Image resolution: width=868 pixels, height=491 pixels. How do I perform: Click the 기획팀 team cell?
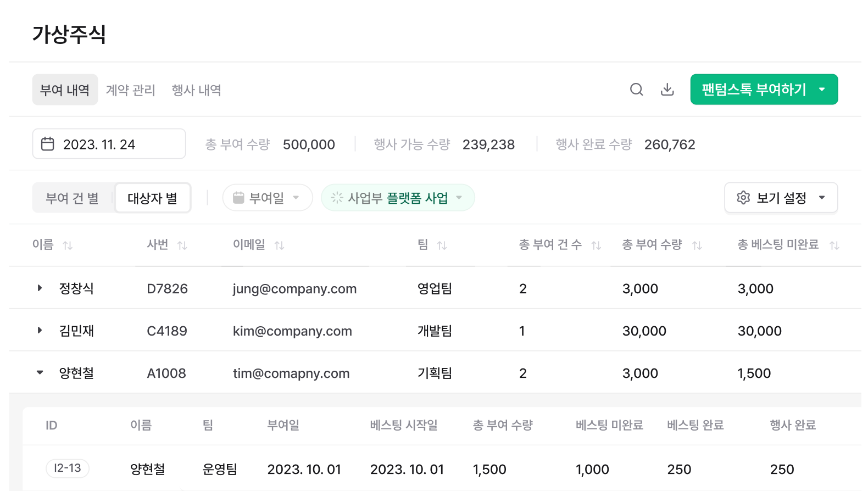pyautogui.click(x=435, y=373)
